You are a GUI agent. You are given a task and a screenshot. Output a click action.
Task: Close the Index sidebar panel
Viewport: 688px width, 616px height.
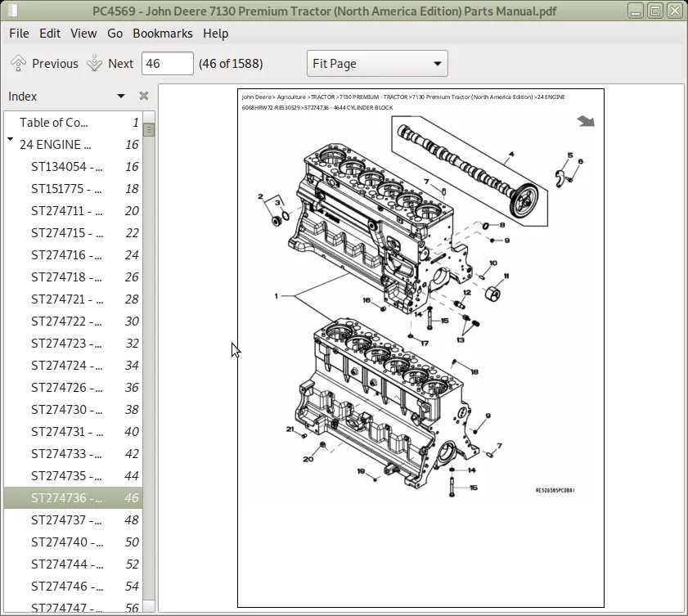[143, 96]
